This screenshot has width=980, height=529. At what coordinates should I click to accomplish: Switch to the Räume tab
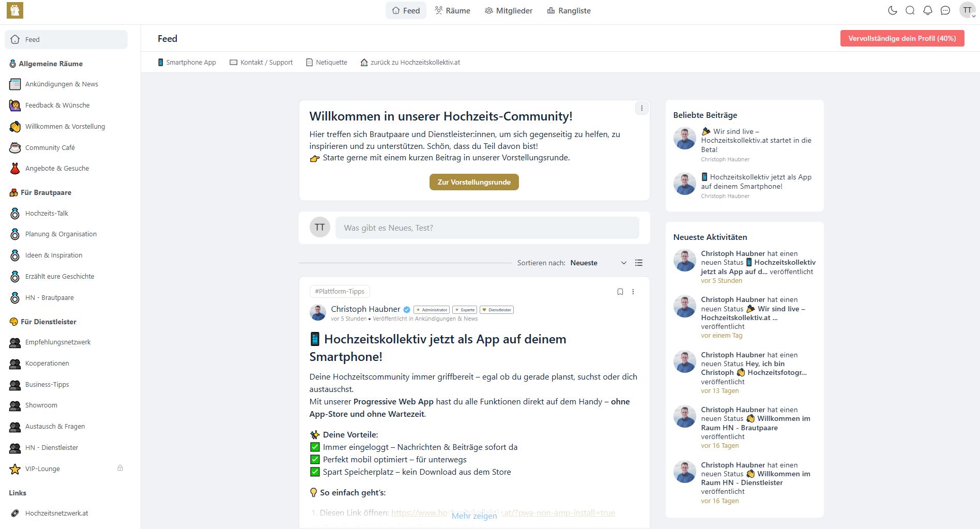click(x=452, y=10)
